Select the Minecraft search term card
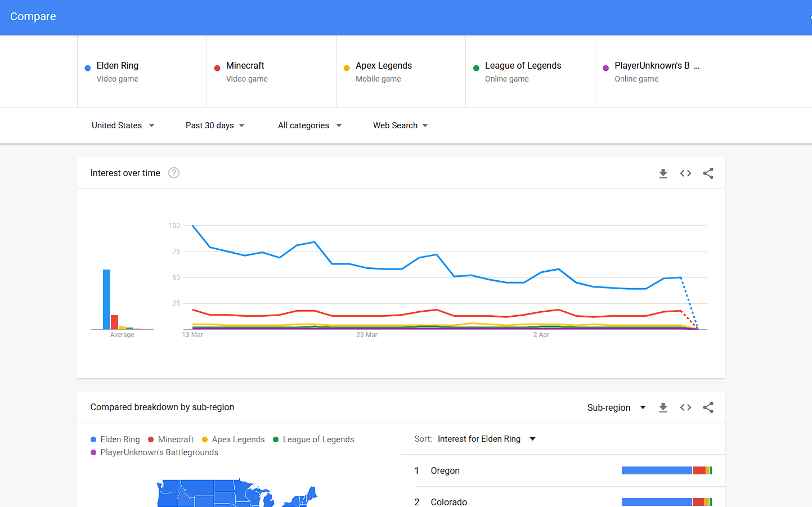The width and height of the screenshot is (812, 507). pos(271,71)
